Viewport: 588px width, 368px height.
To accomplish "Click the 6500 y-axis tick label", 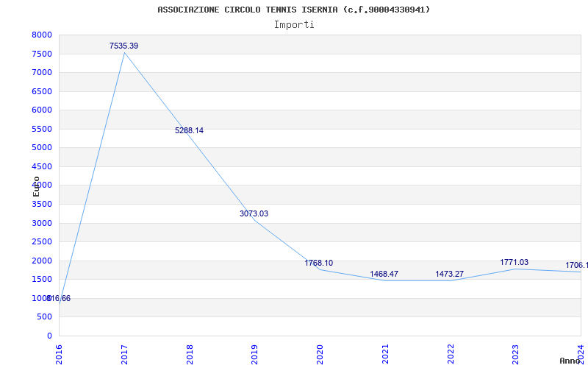I will (x=42, y=91).
